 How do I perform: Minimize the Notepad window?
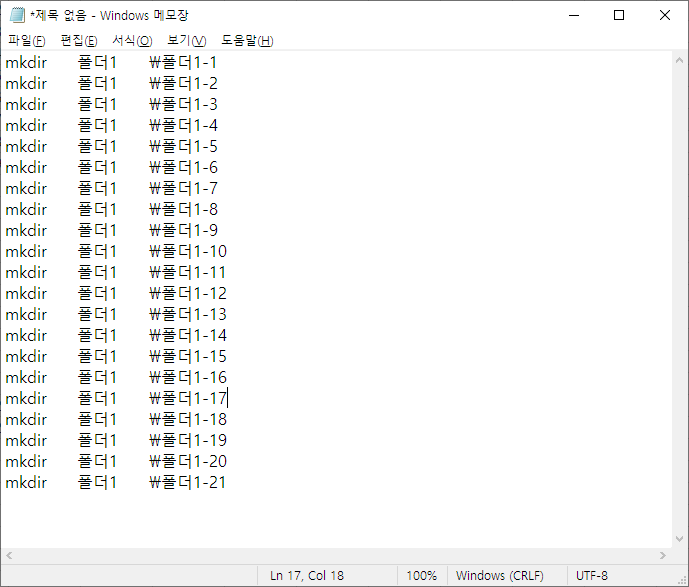click(574, 15)
